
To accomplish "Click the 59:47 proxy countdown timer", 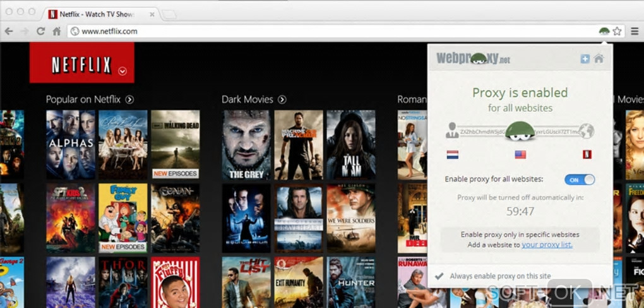I will [x=520, y=211].
